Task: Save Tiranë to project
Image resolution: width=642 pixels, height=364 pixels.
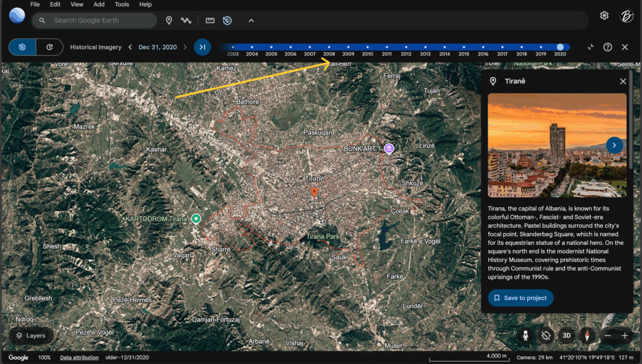Action: (x=520, y=298)
